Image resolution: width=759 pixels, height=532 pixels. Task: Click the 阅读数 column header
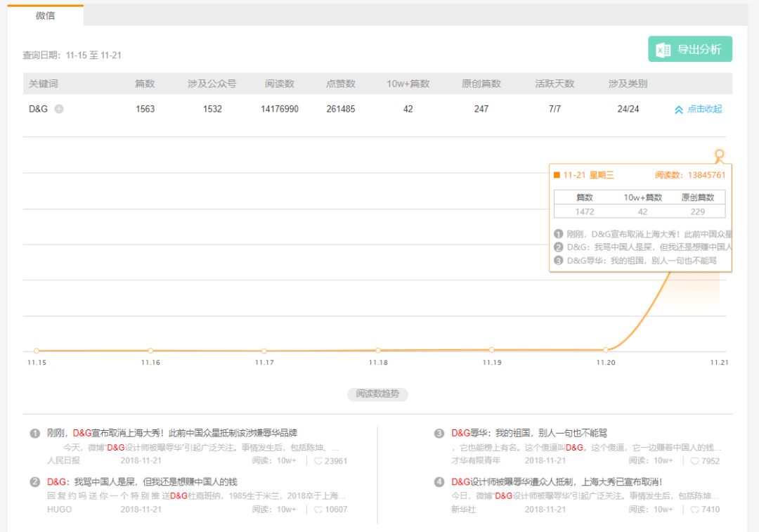coord(279,84)
